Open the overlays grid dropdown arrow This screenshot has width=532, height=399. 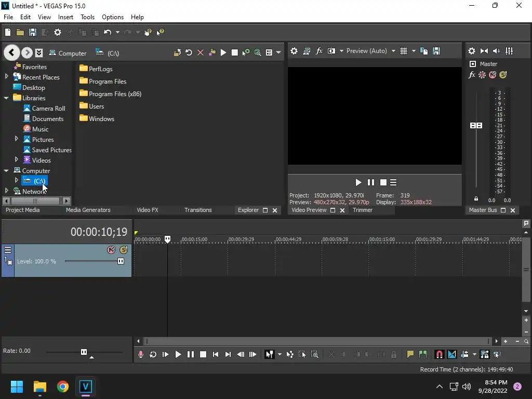(x=414, y=51)
